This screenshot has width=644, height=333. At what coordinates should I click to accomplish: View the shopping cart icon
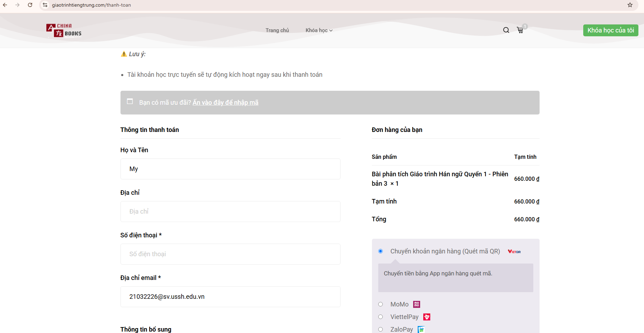[520, 30]
